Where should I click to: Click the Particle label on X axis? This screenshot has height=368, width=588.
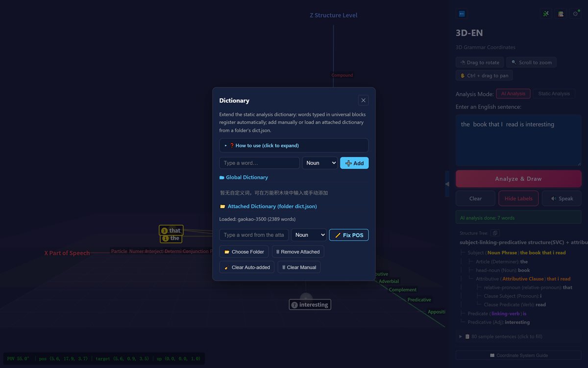(x=119, y=251)
